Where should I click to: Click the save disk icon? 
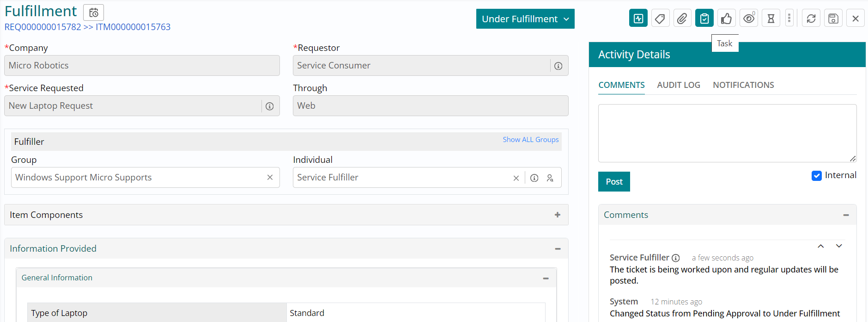point(833,19)
